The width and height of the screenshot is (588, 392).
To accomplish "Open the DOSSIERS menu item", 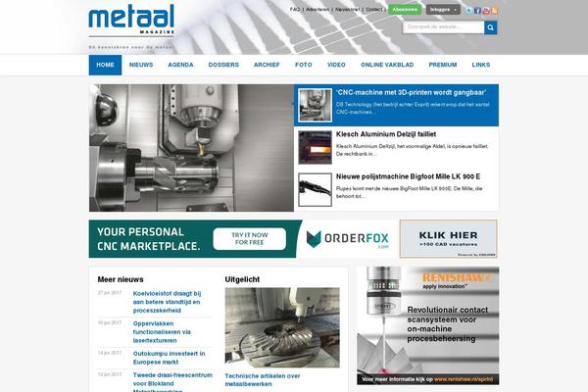I will [x=223, y=65].
